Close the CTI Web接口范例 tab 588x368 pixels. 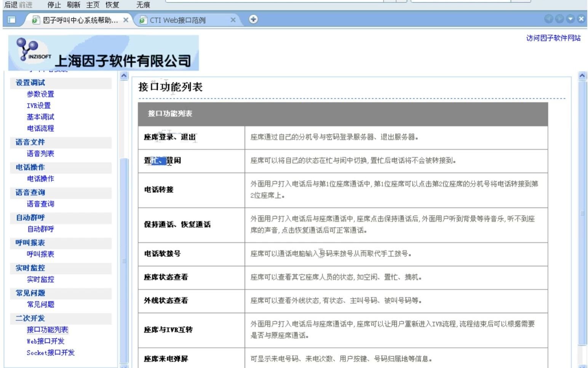click(233, 20)
